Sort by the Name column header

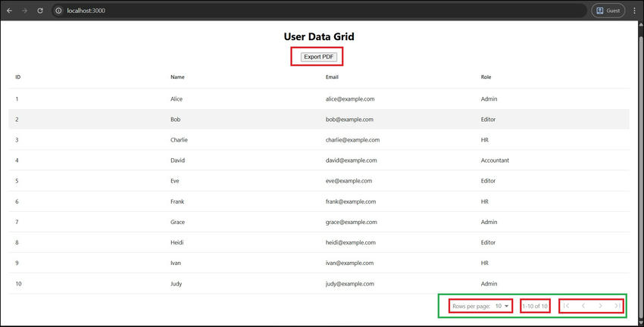coord(177,77)
